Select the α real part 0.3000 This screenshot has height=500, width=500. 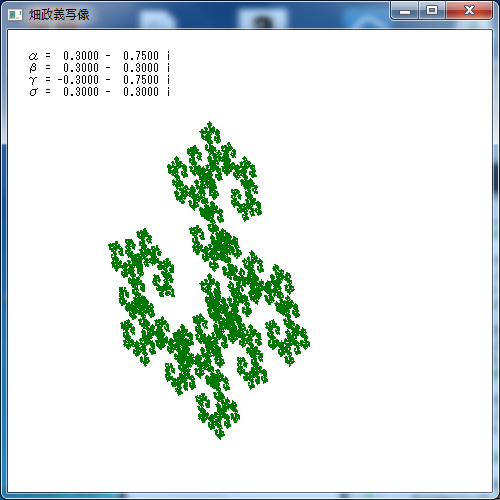click(81, 56)
